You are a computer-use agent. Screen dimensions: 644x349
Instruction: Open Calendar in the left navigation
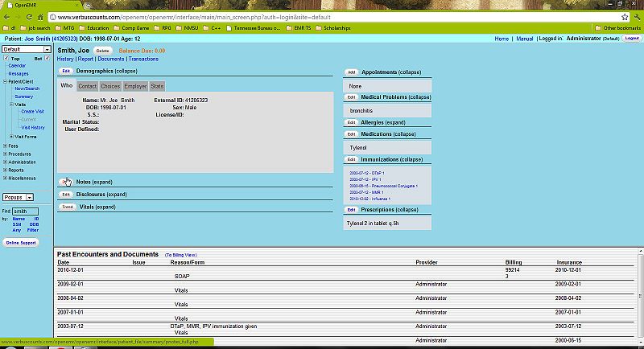[17, 66]
